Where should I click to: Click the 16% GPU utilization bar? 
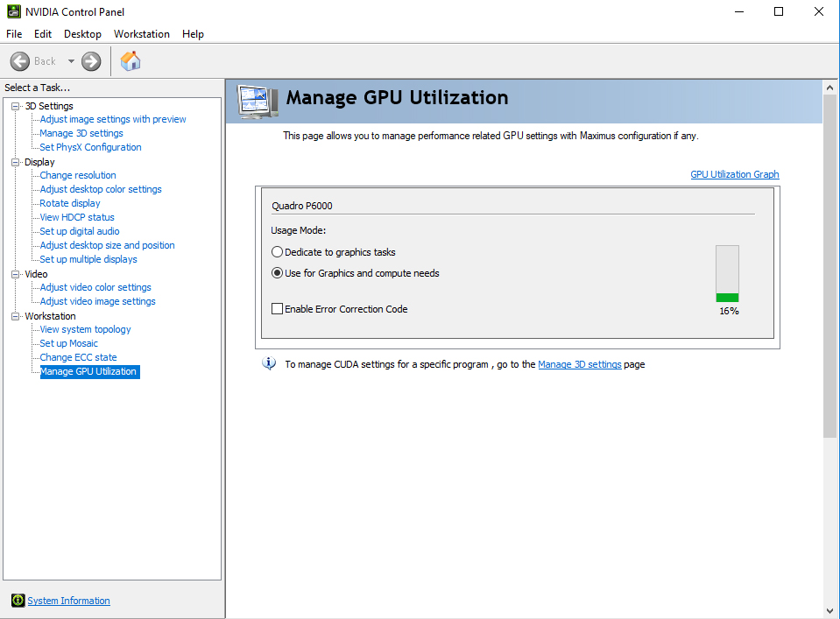727,274
